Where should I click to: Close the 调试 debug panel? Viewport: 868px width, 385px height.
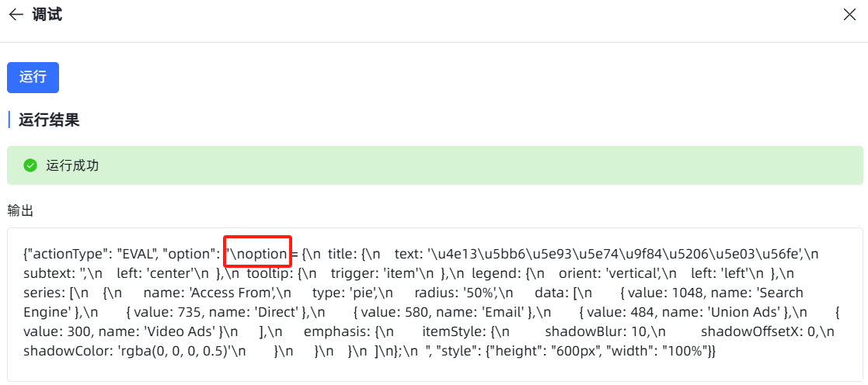849,15
